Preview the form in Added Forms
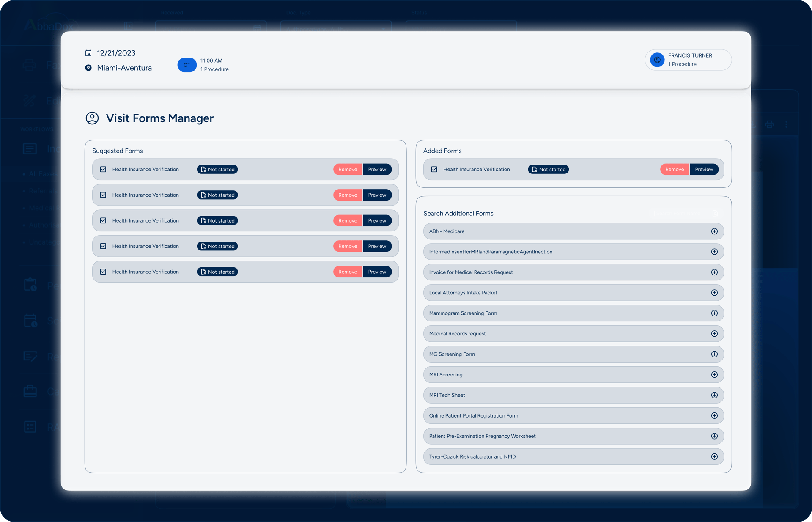The height and width of the screenshot is (522, 812). point(704,170)
